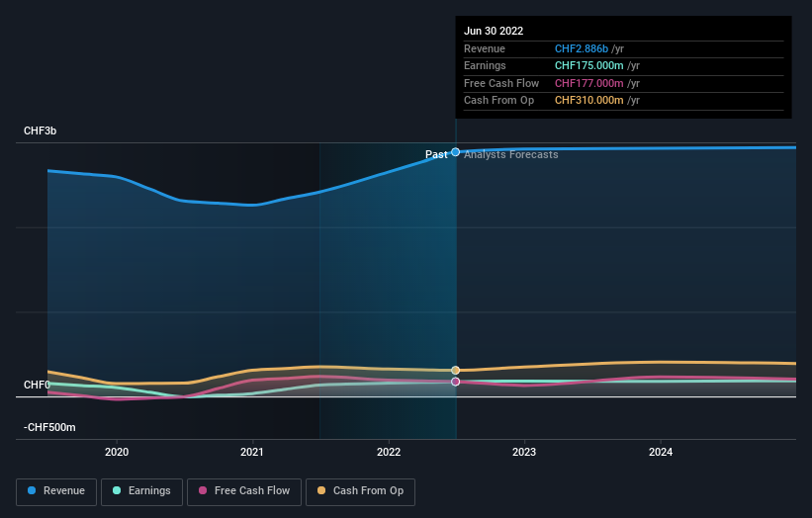Click the Cash From Op label in tooltip
Screen dimensions: 812x518
[x=498, y=101]
